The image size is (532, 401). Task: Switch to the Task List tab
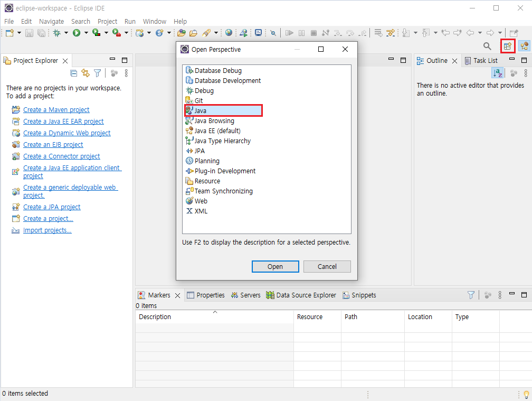(481, 60)
